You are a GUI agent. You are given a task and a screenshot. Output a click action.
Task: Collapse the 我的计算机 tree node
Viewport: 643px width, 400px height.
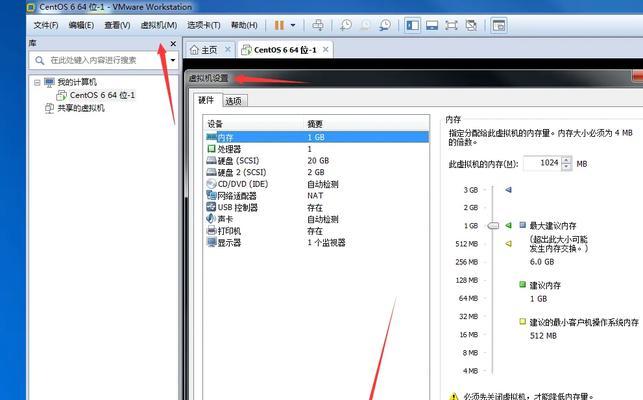(x=37, y=82)
